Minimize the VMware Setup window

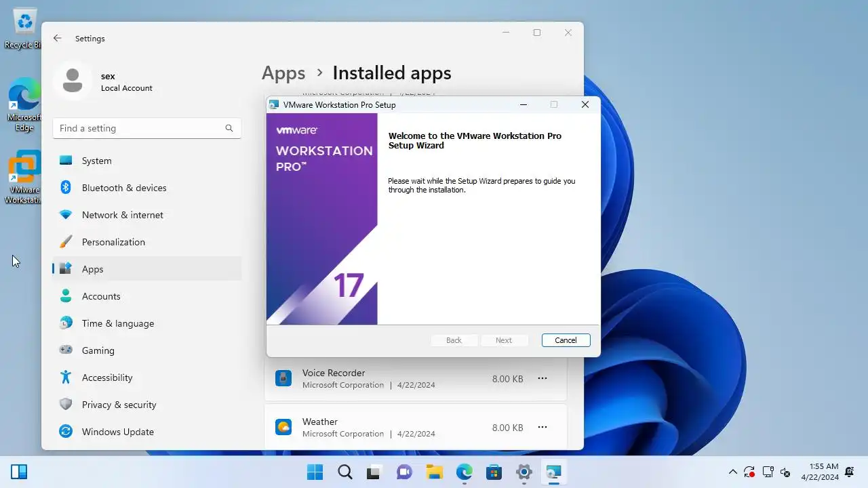[x=524, y=104]
